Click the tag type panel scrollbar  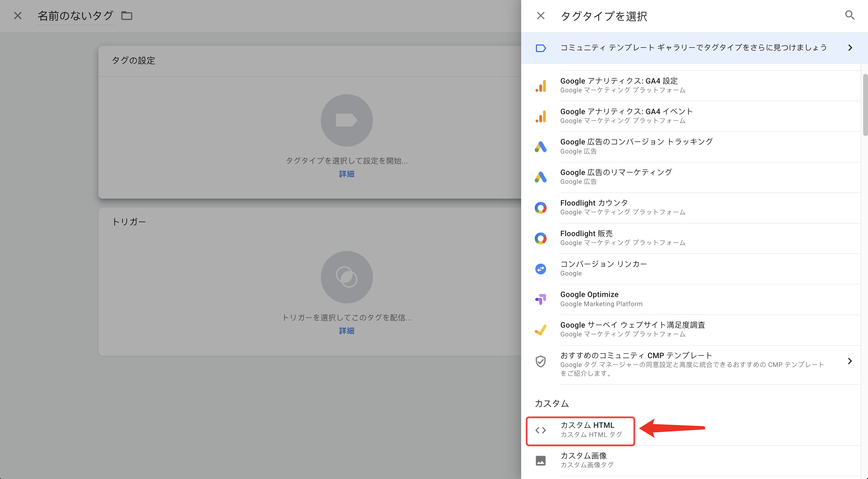tap(865, 104)
